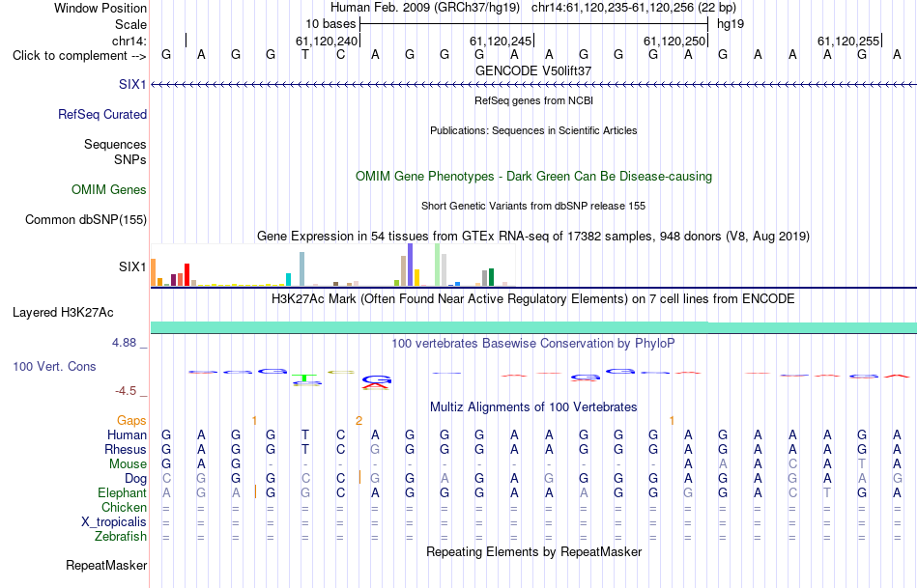Open the RefSeq Curated track label
Image resolution: width=918 pixels, height=588 pixels.
point(102,114)
